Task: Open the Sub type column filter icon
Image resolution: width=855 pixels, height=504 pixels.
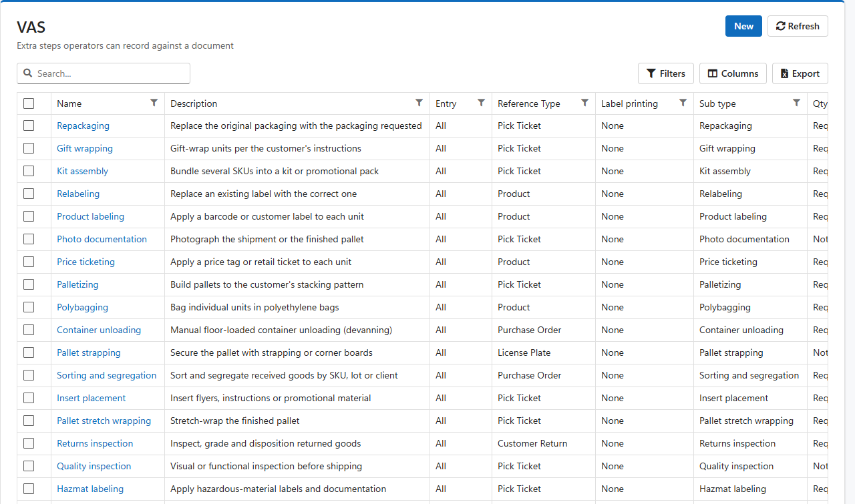Action: click(x=796, y=103)
